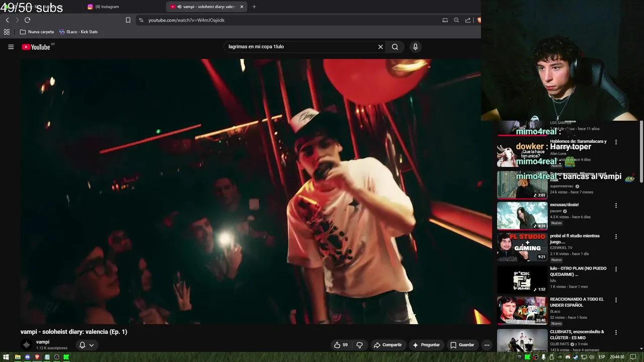This screenshot has height=362, width=644.
Task: Click the title 'lulo - OTRO PLAN (NO PUEDO QUEDARME)'
Action: pyautogui.click(x=578, y=271)
